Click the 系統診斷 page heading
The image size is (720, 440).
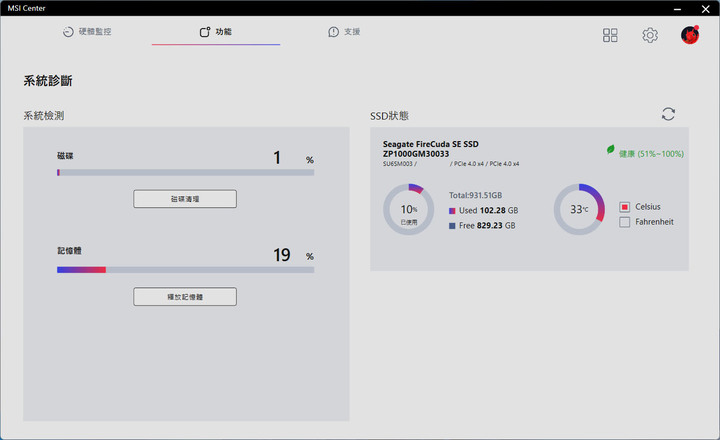[48, 81]
